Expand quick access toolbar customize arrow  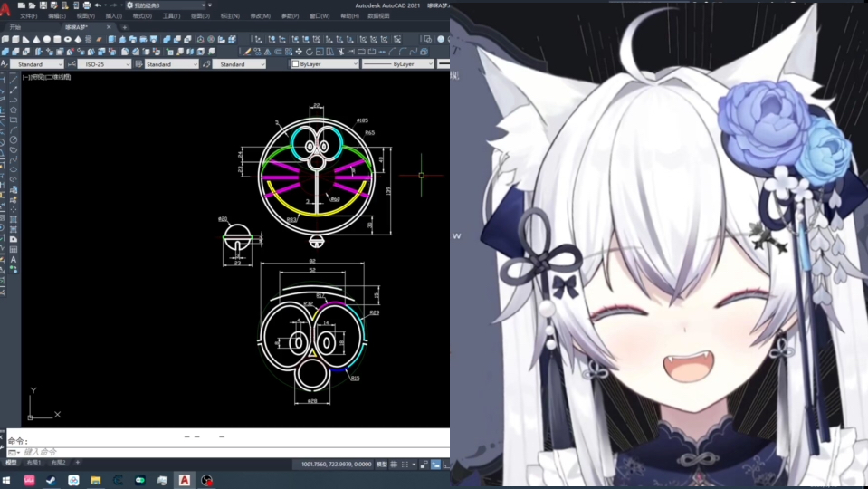coord(210,5)
